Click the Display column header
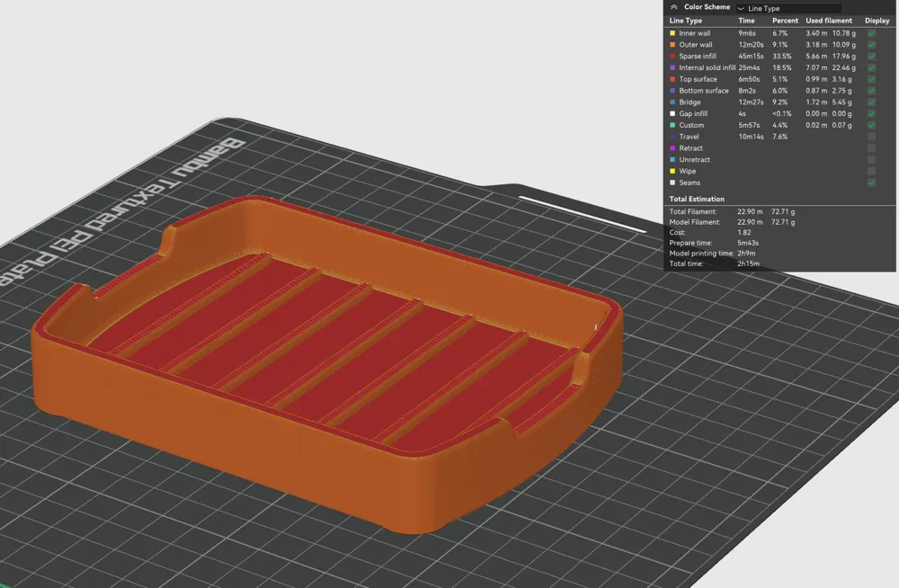 coord(877,21)
